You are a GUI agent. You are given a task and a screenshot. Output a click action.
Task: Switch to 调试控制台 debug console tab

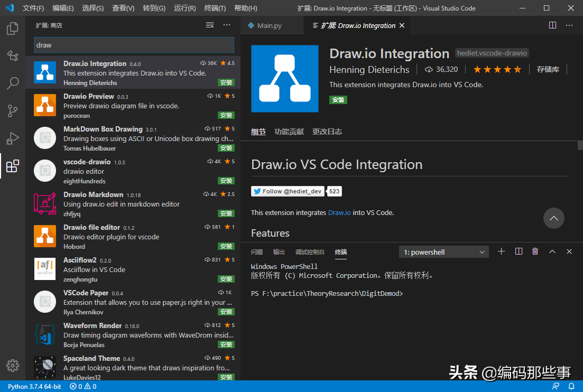[x=310, y=252]
